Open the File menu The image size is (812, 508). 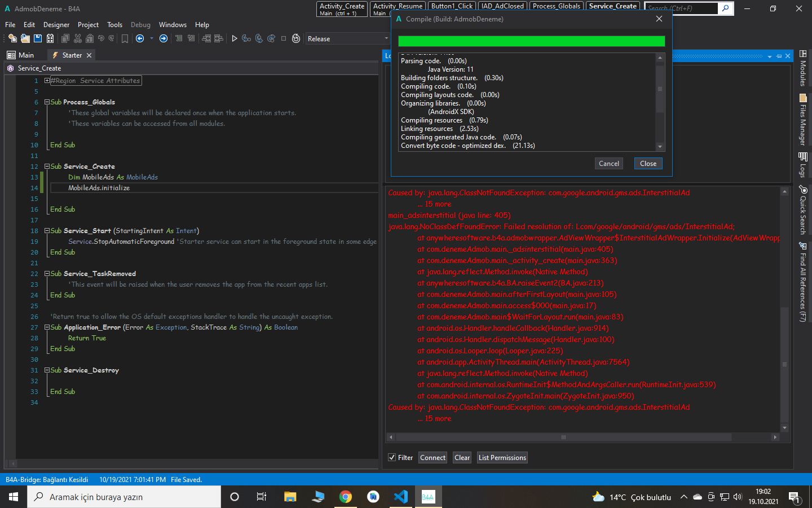click(10, 25)
